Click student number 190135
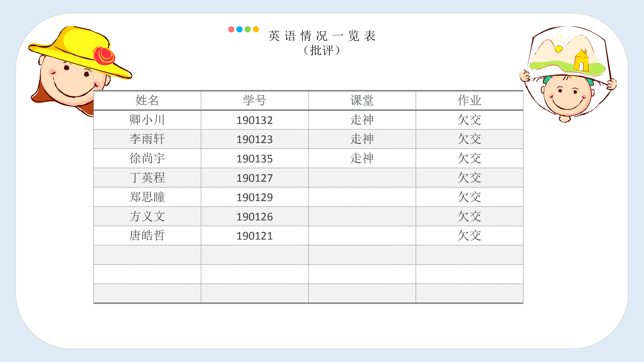This screenshot has height=362, width=644. tap(255, 159)
